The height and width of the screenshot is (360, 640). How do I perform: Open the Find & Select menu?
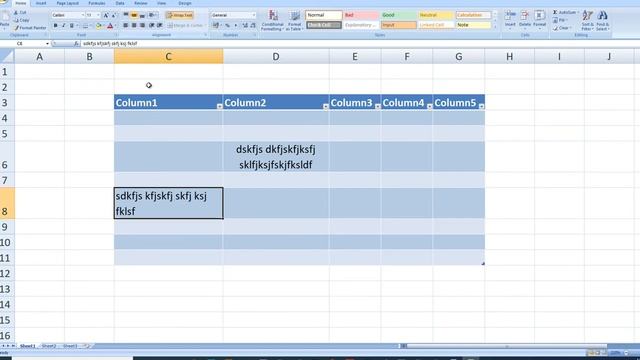[x=602, y=20]
